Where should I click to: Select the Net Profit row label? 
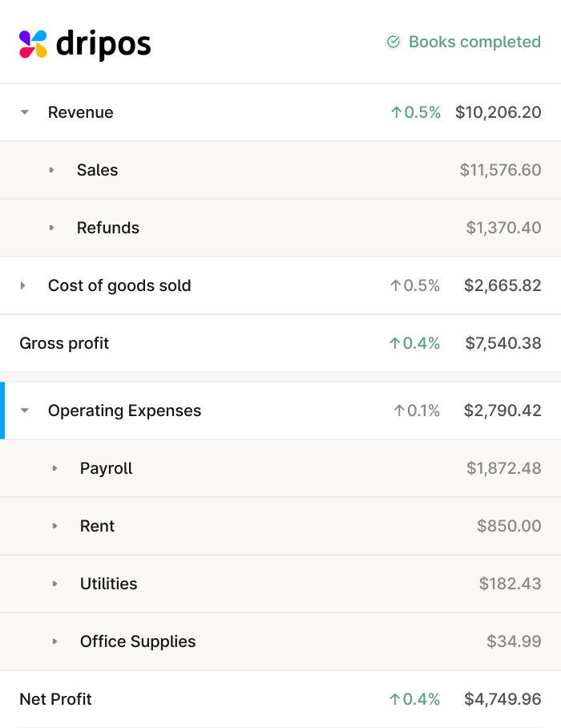click(x=55, y=700)
